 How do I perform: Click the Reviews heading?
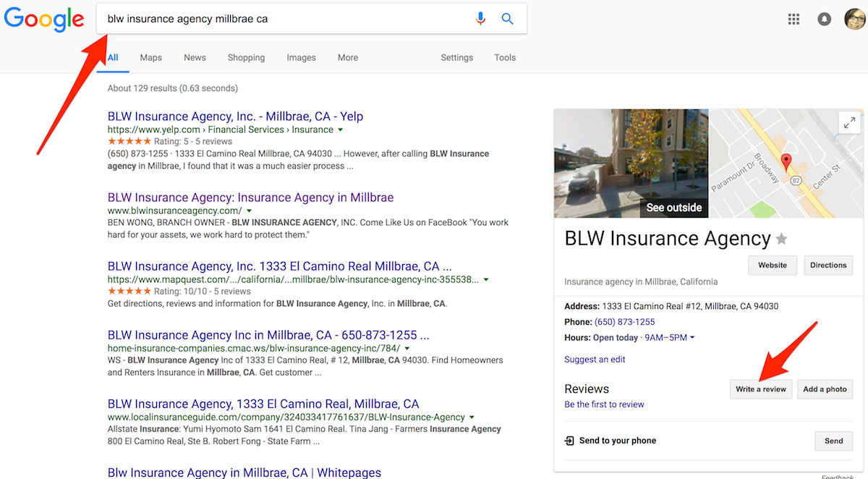[x=587, y=389]
